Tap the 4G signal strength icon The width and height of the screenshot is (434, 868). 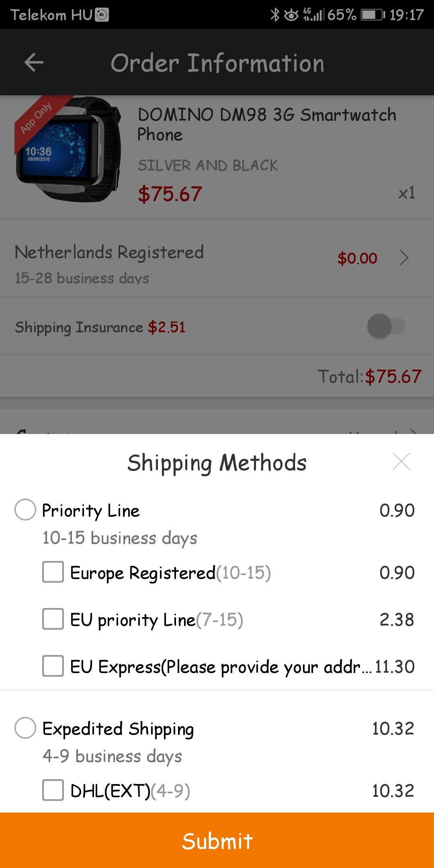(x=313, y=14)
